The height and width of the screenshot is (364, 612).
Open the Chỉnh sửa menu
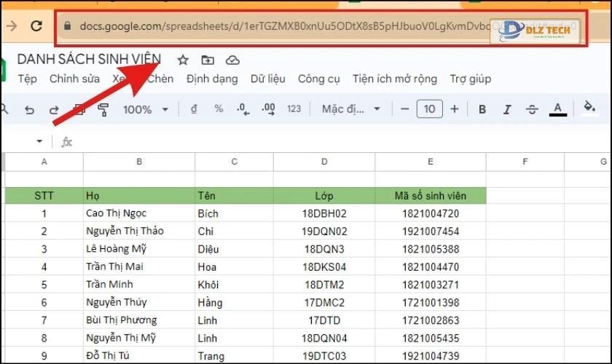(x=74, y=79)
